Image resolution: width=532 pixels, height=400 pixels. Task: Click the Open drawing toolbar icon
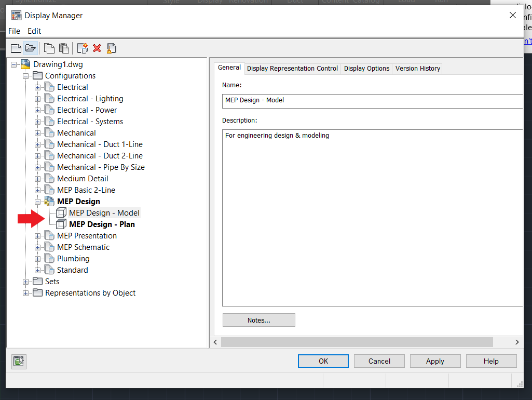pyautogui.click(x=31, y=48)
